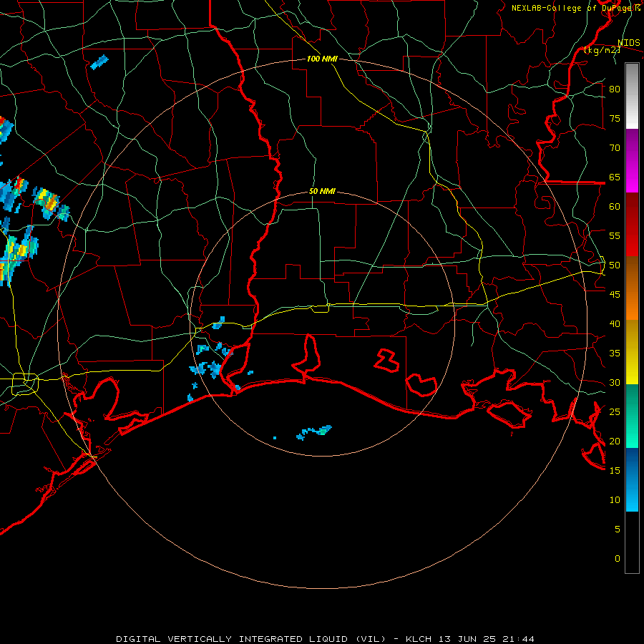Image resolution: width=644 pixels, height=644 pixels.
Task: Click the green segment of the VIL color bar
Action: (x=632, y=416)
